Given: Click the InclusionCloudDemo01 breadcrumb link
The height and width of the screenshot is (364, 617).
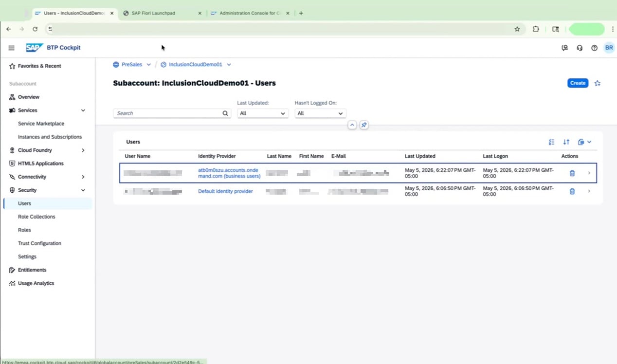Looking at the screenshot, I should click(x=195, y=65).
